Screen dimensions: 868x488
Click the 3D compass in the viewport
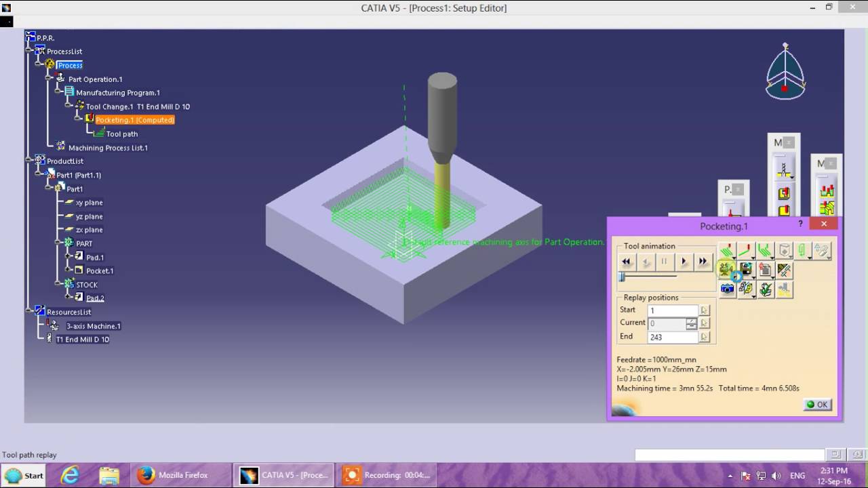(785, 73)
